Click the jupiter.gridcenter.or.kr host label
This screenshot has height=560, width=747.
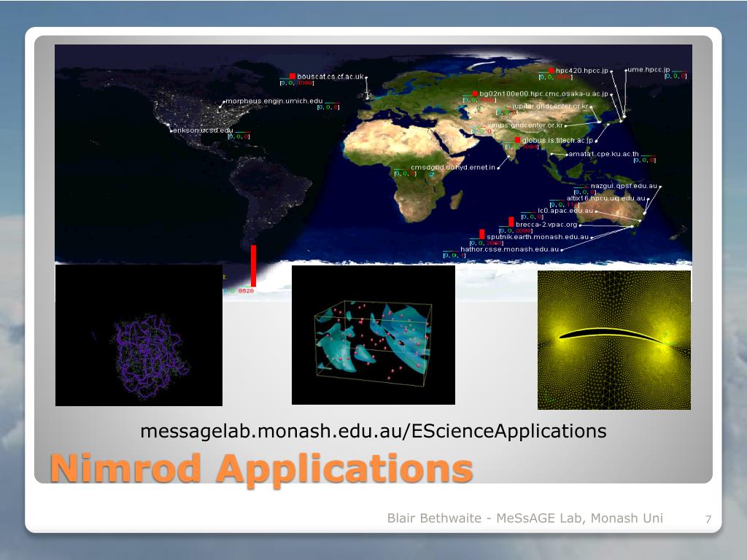(x=550, y=106)
